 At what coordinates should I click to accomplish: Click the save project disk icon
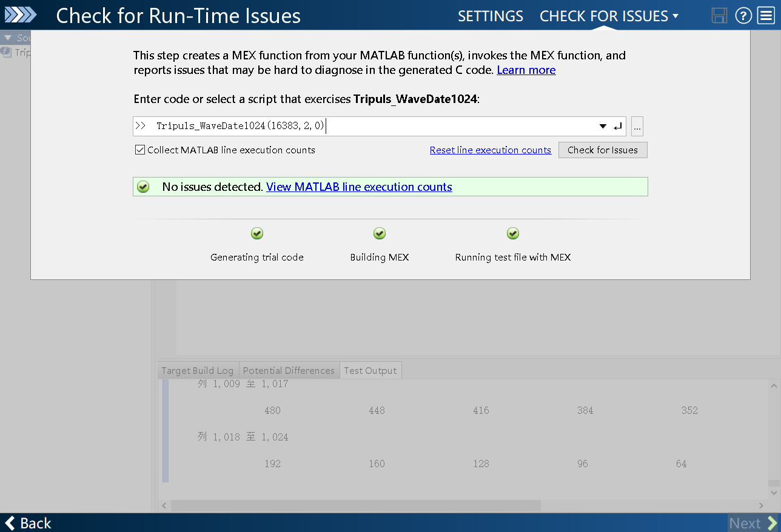point(719,16)
